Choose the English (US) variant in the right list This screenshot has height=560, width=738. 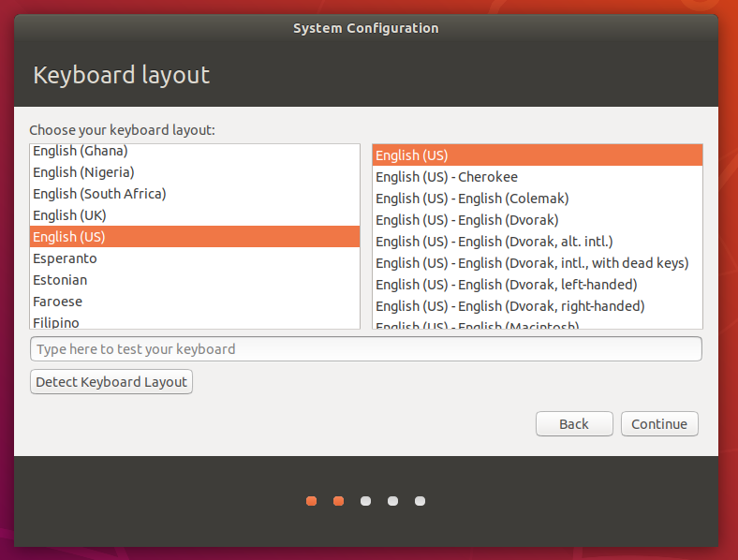click(x=411, y=155)
